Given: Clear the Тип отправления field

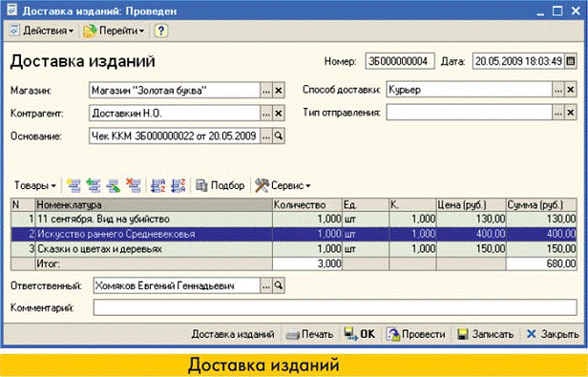Looking at the screenshot, I should pyautogui.click(x=571, y=113).
